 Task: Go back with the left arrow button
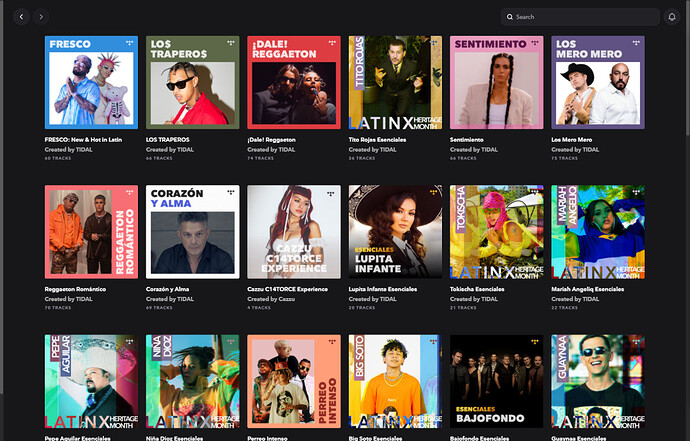tap(21, 17)
